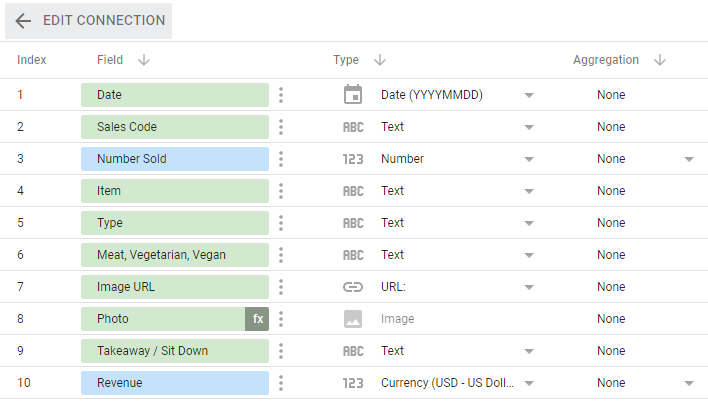Click the Meat, Vegetarian, Vegan field chip
This screenshot has width=708, height=410.
[x=175, y=255]
